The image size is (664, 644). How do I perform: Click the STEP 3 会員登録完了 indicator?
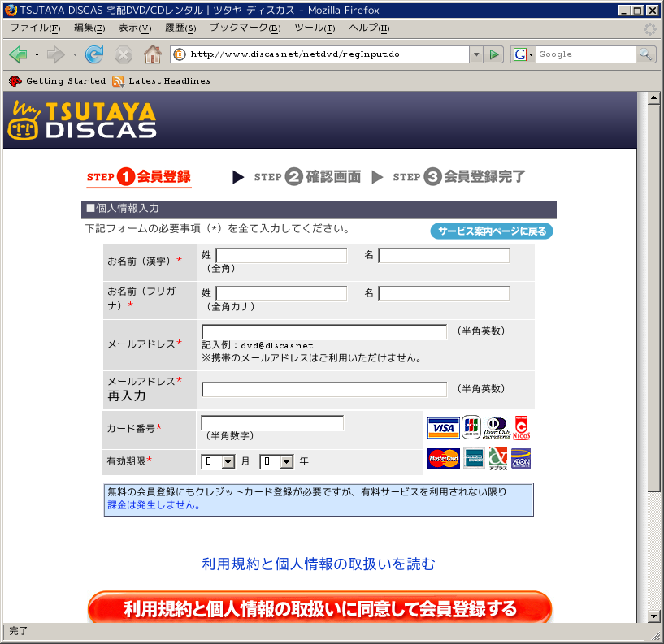point(459,177)
